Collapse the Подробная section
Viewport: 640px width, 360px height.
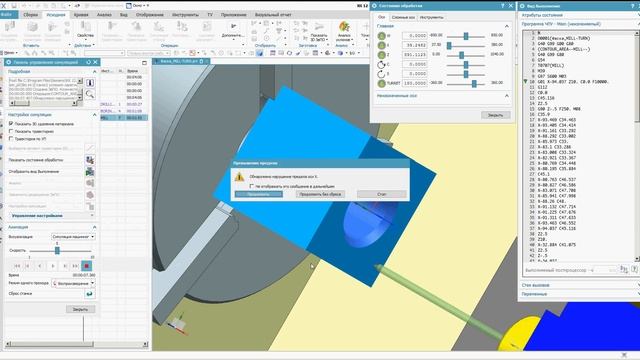[x=94, y=71]
